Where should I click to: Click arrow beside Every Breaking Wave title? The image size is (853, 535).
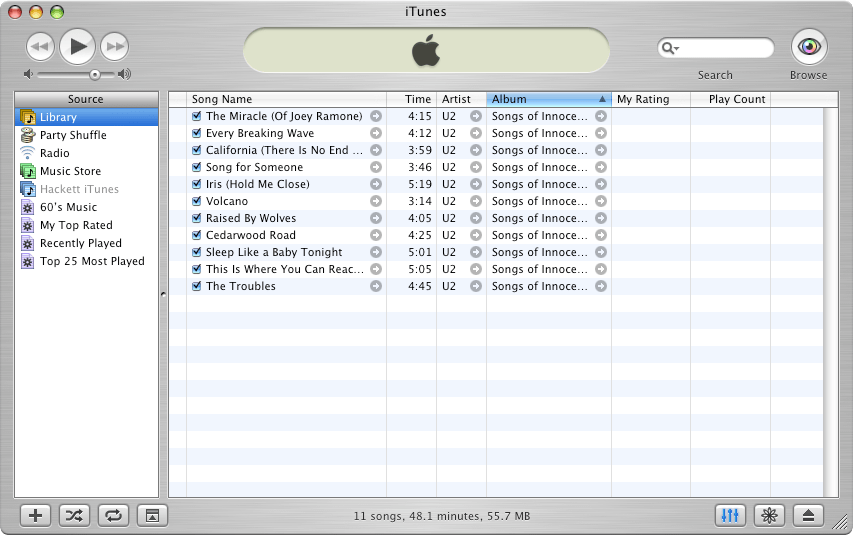pyautogui.click(x=376, y=133)
